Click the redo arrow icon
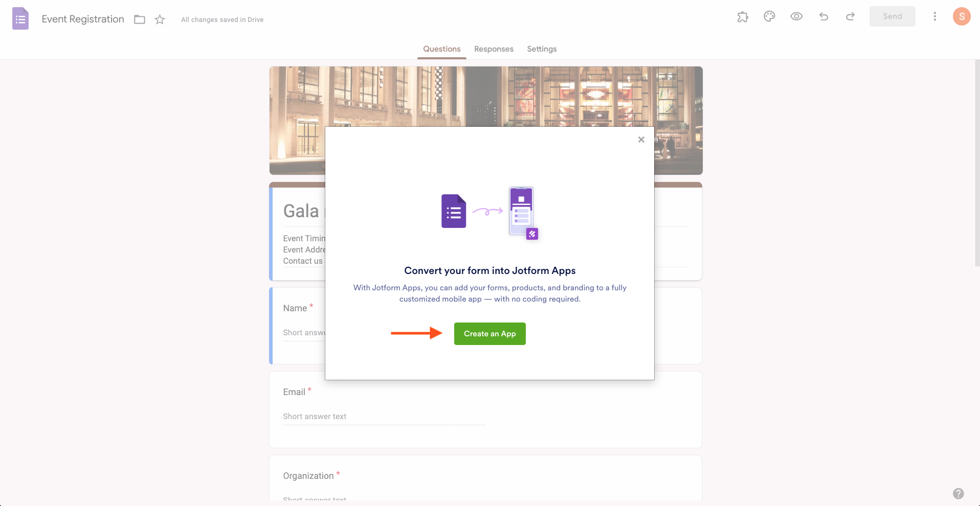Screen dimensions: 980x506 [851, 16]
